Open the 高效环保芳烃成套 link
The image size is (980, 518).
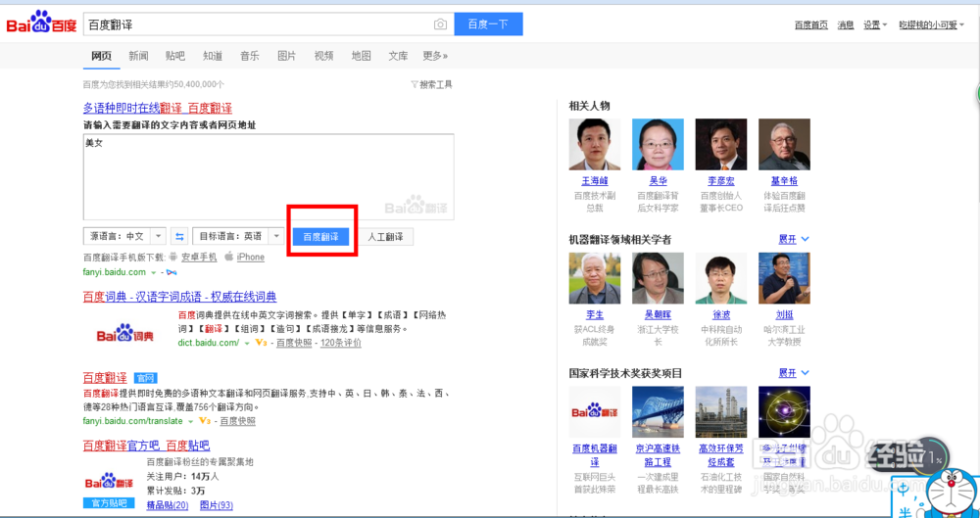tap(720, 455)
